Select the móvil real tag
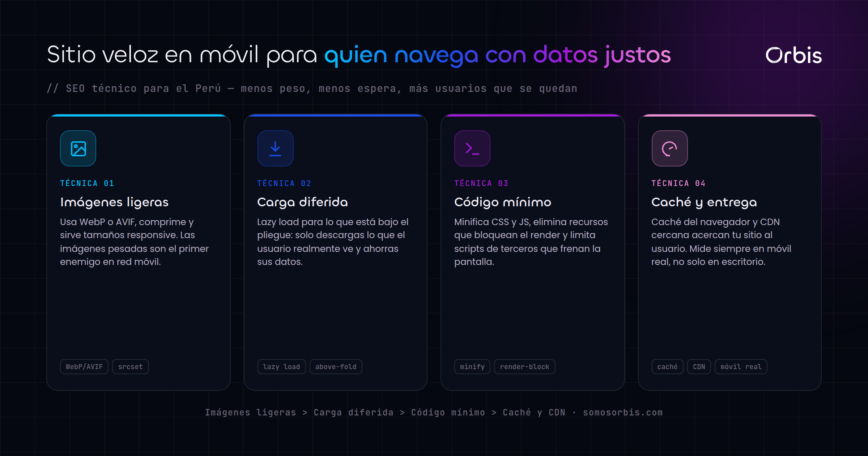 741,367
